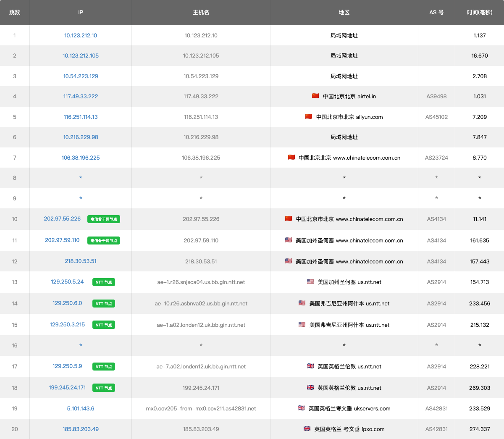Click the NTT 节点 badge beside 129.250.5.24
This screenshot has height=439, width=504.
(x=103, y=282)
